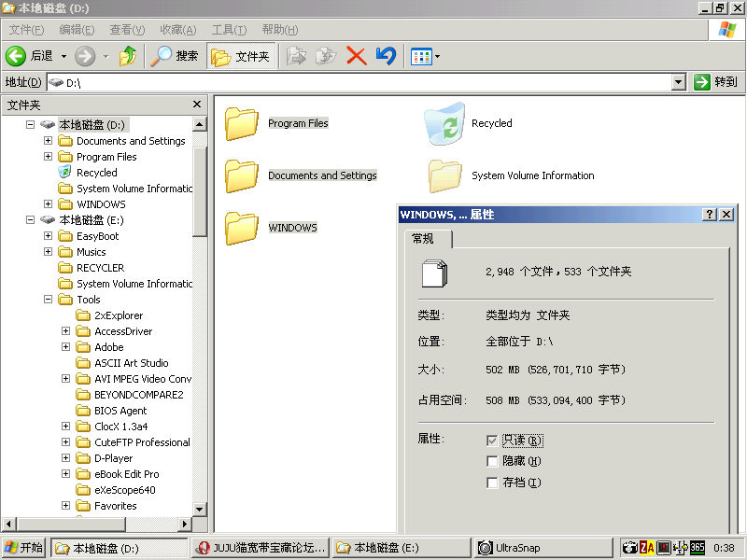
Task: Collapse the Local Disk (D:) tree node
Action: [31, 125]
